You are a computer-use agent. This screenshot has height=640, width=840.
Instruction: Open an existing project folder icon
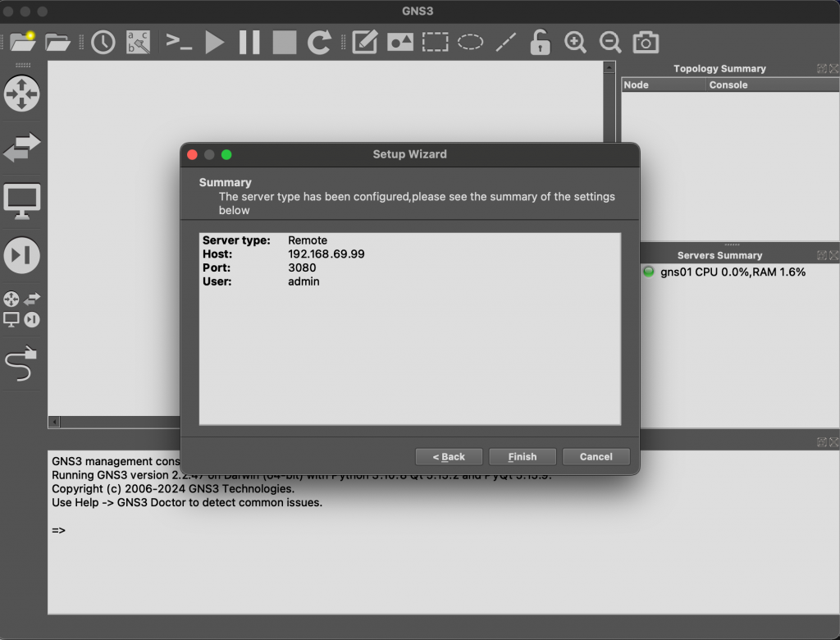(57, 42)
